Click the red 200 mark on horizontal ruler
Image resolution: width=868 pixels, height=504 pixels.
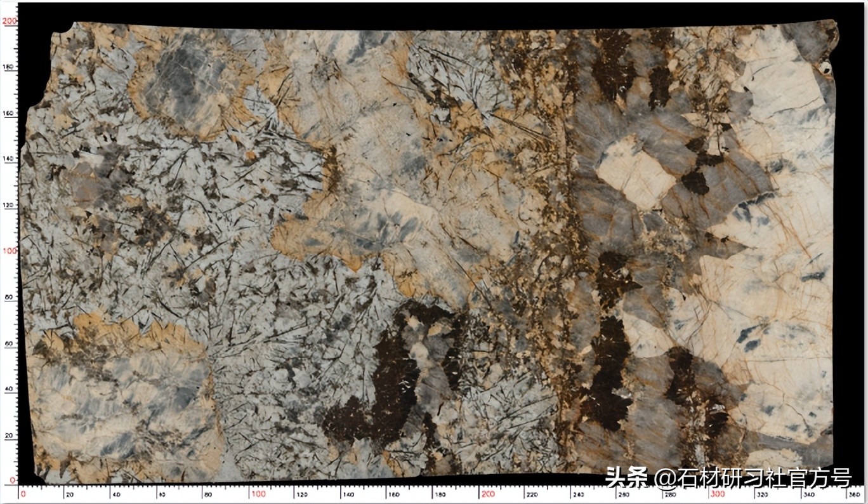click(x=487, y=494)
